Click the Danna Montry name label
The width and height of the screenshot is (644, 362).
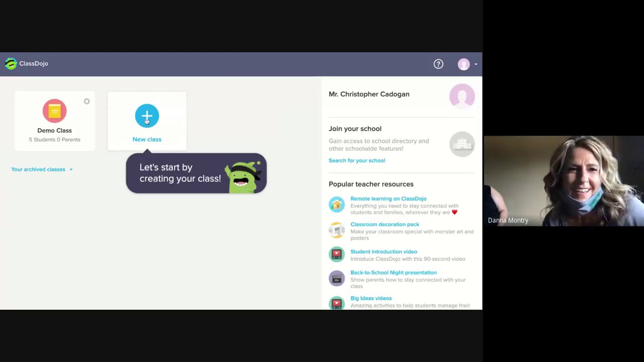(508, 220)
